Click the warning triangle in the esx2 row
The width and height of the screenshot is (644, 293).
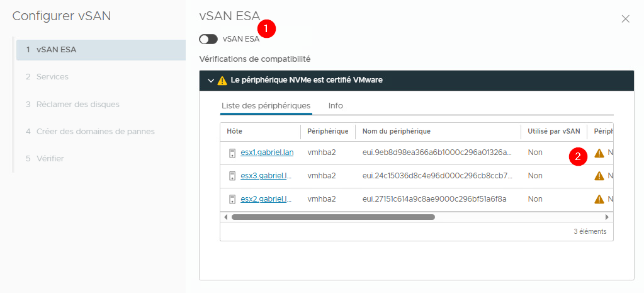coord(599,199)
